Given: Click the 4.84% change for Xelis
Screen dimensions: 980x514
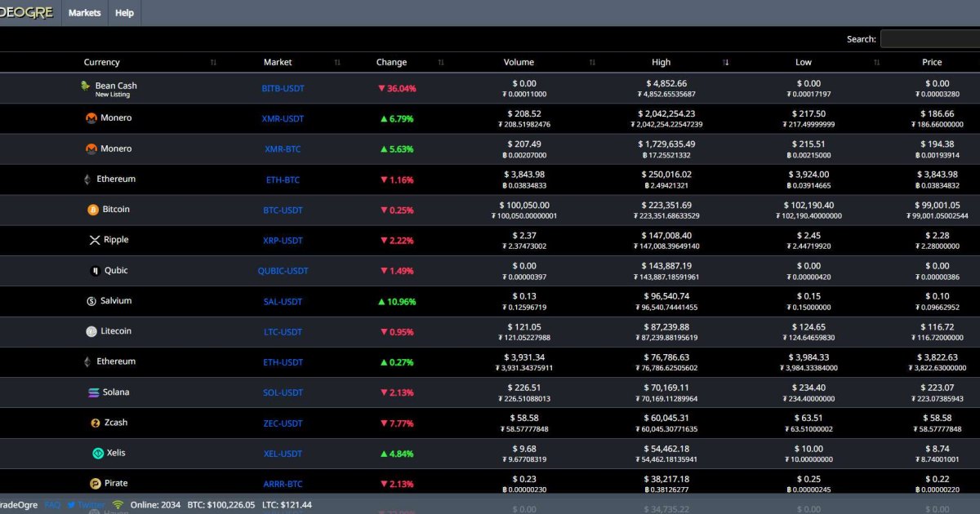Looking at the screenshot, I should 396,454.
